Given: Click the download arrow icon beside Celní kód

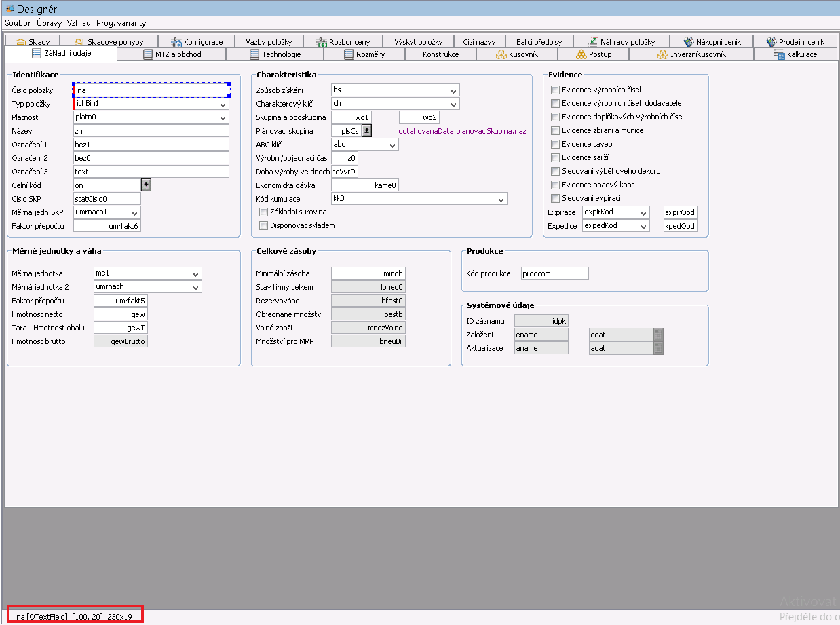Looking at the screenshot, I should pos(146,185).
